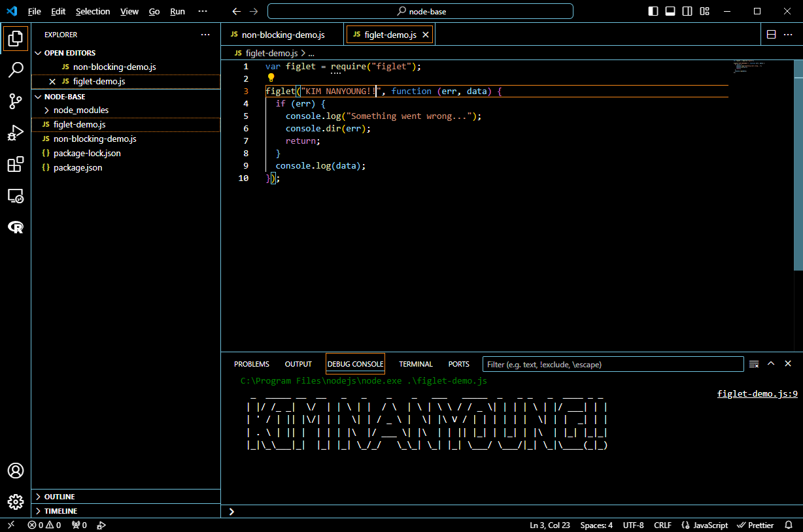Viewport: 803px width, 532px height.
Task: Open the Edit menu
Action: (58, 11)
